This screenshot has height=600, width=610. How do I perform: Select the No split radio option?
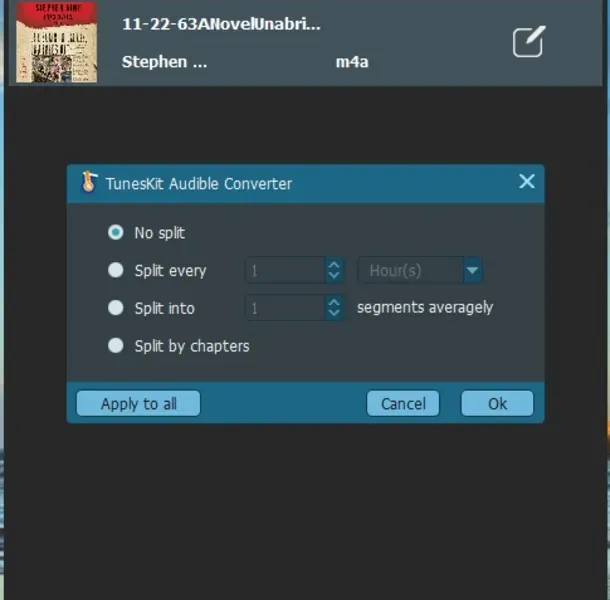(116, 232)
